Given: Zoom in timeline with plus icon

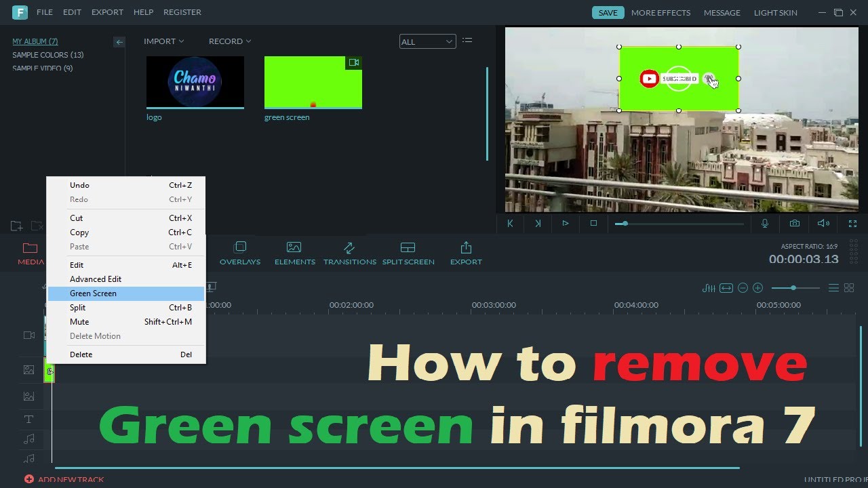Looking at the screenshot, I should click(x=758, y=288).
